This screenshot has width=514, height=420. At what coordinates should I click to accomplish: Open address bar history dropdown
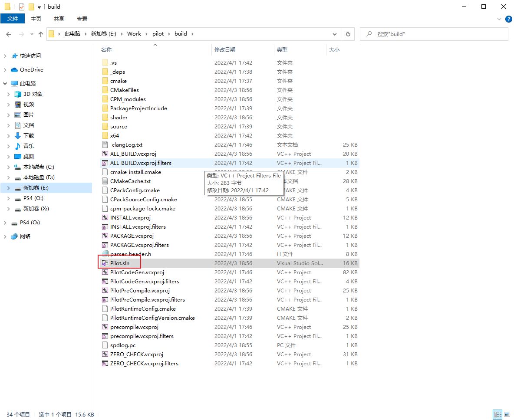(334, 34)
